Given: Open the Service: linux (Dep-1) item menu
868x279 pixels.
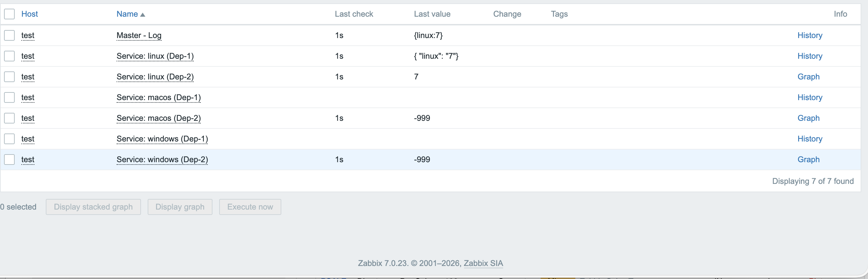Looking at the screenshot, I should 155,56.
